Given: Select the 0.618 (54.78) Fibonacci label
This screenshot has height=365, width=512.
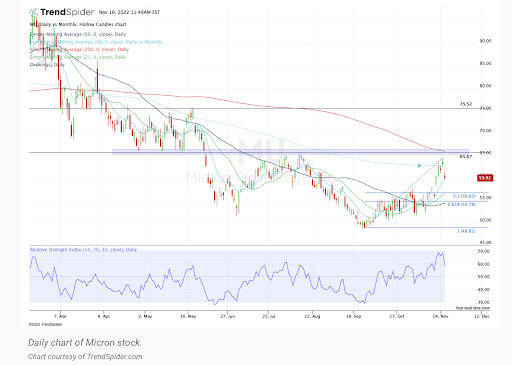Looking at the screenshot, I should tap(462, 204).
